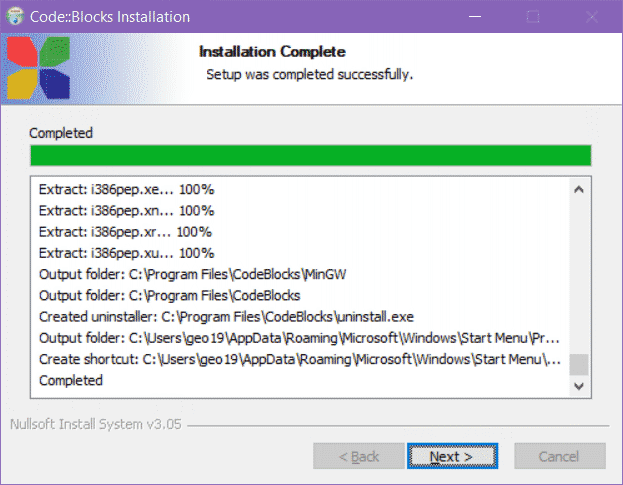
Task: Click the empty scrollbar track above the thumb
Action: pos(578,270)
